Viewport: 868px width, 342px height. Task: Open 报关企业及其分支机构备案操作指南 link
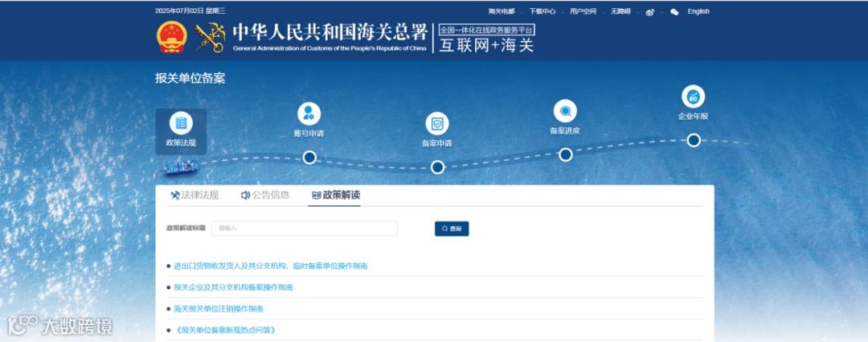click(x=234, y=287)
